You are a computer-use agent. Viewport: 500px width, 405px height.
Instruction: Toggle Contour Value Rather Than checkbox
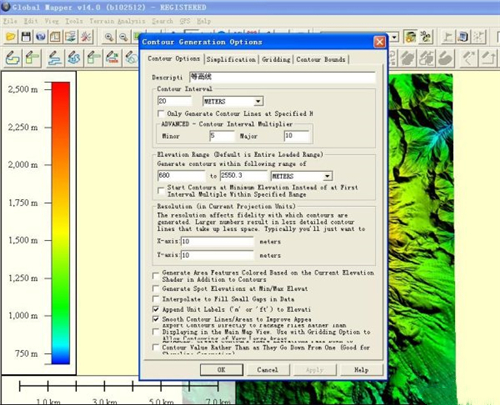pos(156,347)
